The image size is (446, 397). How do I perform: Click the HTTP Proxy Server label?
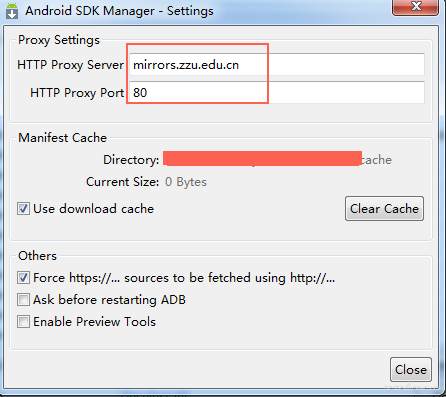click(70, 65)
